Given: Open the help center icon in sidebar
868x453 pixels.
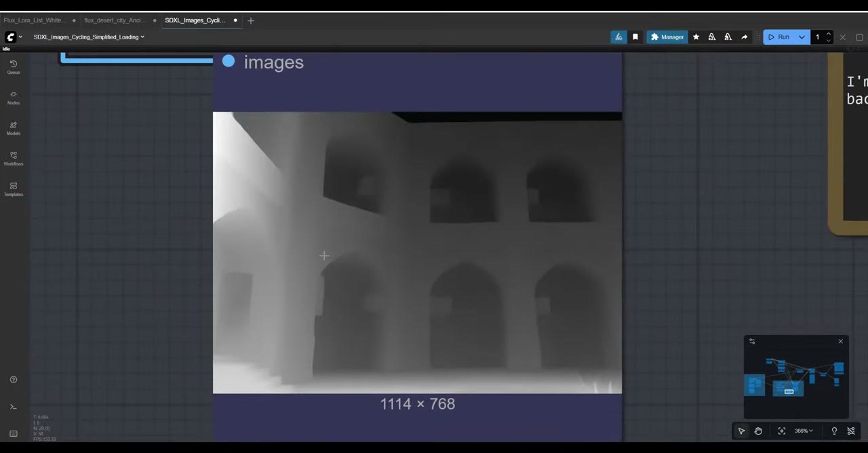Looking at the screenshot, I should (14, 380).
